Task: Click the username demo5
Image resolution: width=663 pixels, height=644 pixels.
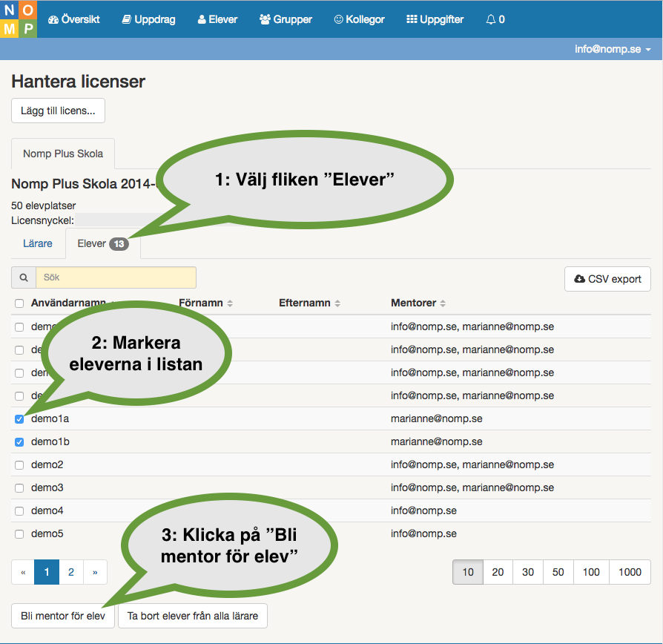Action: coord(47,533)
